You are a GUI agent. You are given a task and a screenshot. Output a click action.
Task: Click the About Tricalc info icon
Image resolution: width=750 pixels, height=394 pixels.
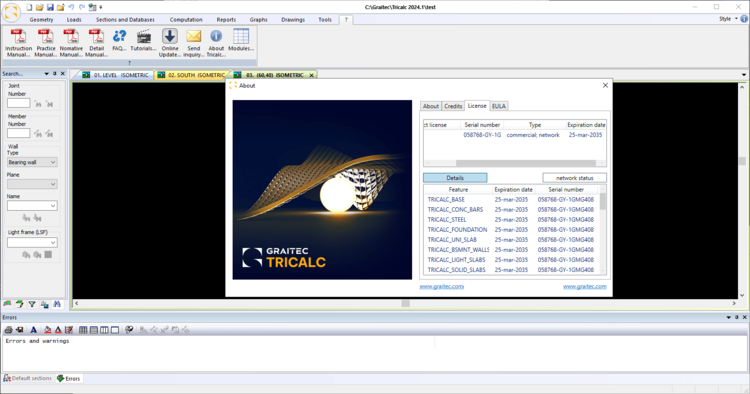[x=216, y=36]
